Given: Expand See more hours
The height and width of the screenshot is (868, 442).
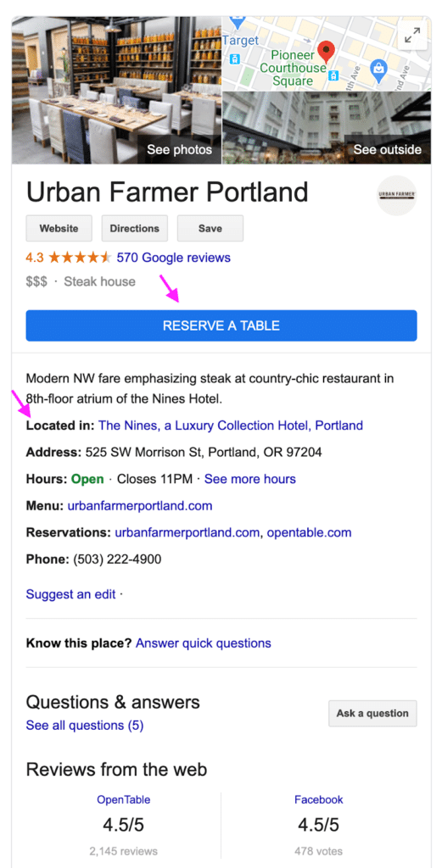Looking at the screenshot, I should pos(249,479).
